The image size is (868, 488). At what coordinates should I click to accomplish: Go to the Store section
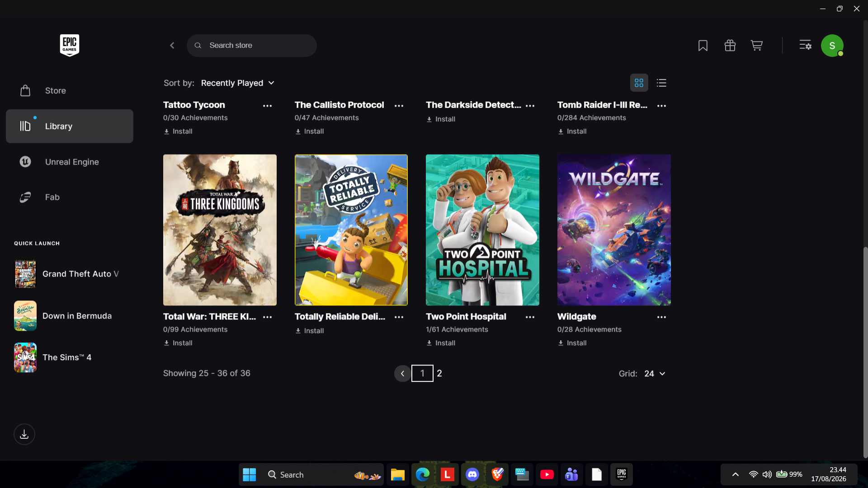tap(70, 91)
